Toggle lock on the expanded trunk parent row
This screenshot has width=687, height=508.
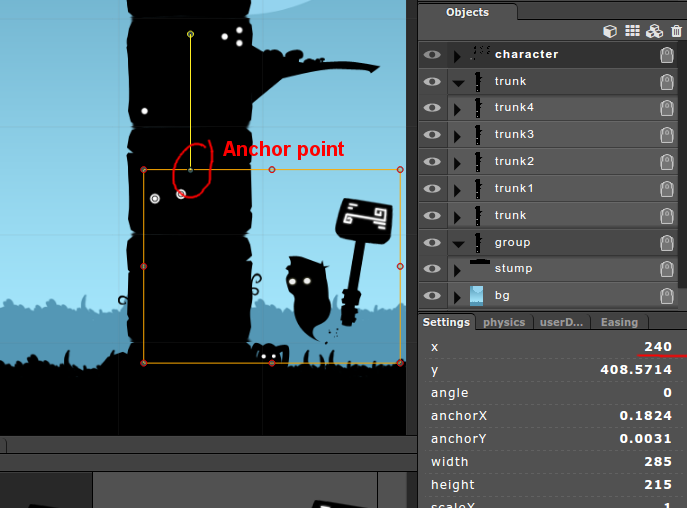tap(666, 82)
